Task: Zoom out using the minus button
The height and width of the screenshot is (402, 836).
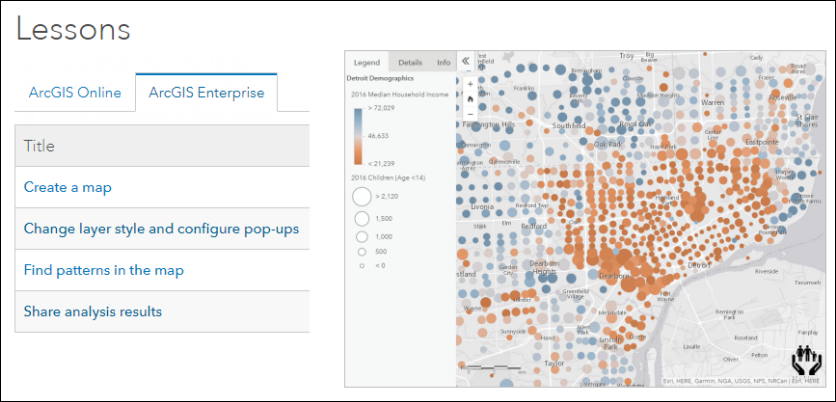Action: [470, 114]
